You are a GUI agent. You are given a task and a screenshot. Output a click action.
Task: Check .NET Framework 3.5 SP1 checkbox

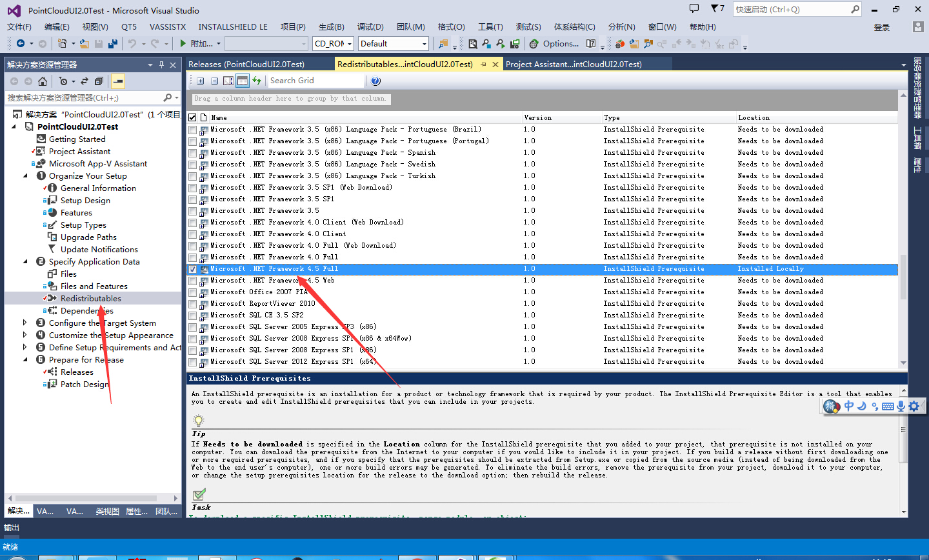coord(192,200)
